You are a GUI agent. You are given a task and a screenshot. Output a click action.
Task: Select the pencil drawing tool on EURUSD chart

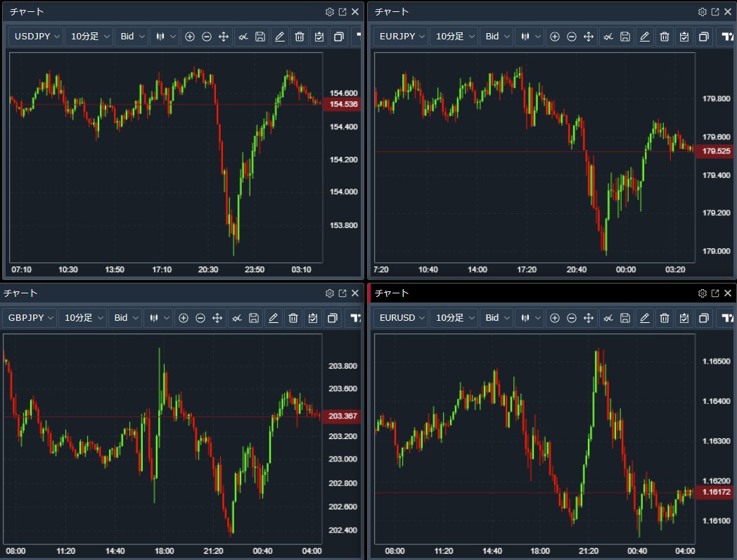tap(645, 318)
